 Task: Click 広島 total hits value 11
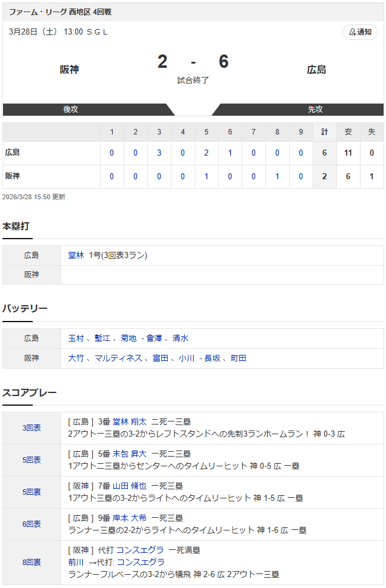click(x=348, y=153)
